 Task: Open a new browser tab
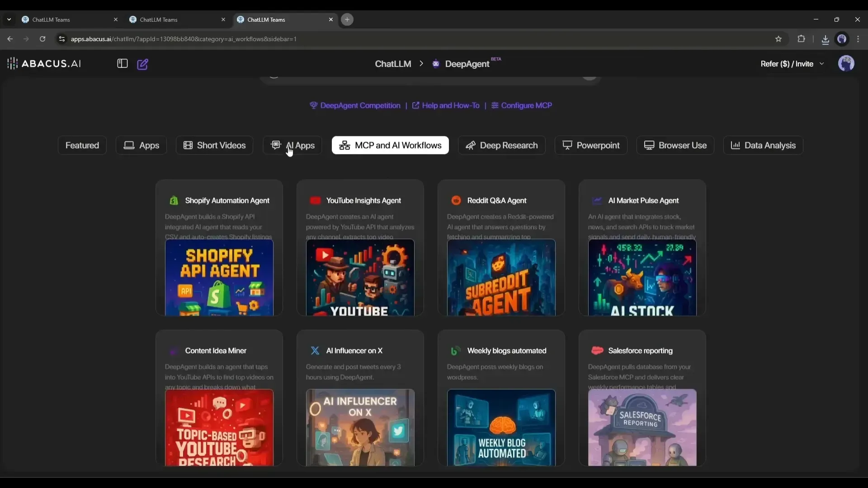[347, 19]
